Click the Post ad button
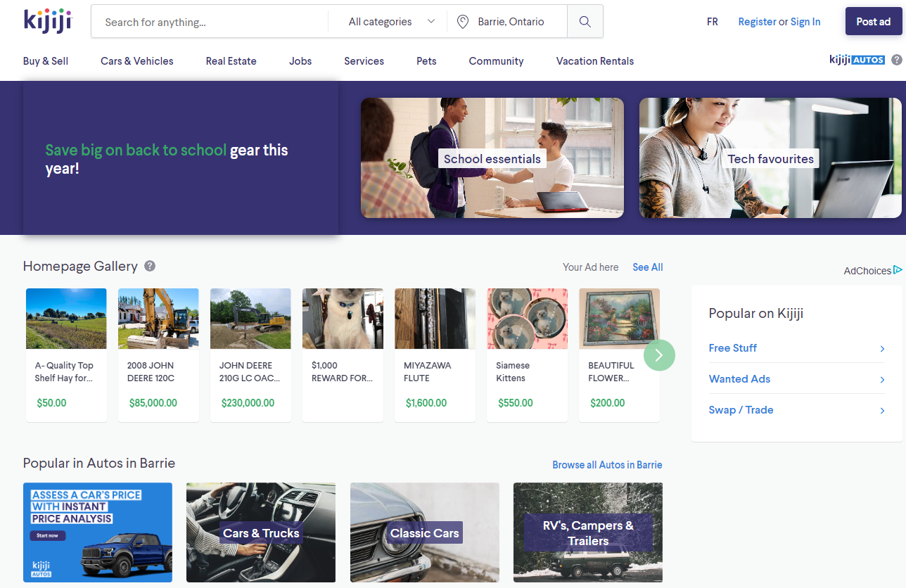This screenshot has height=588, width=906. click(874, 22)
